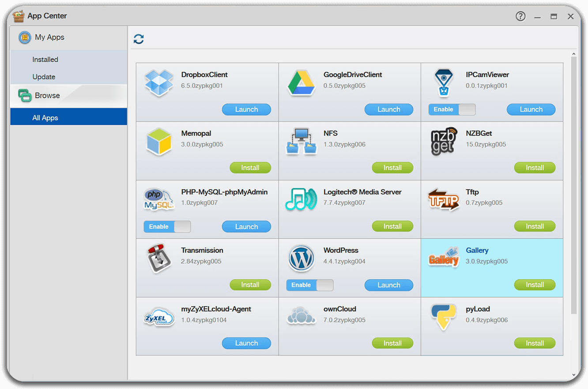588x389 pixels.
Task: Install Memopal
Action: 250,168
